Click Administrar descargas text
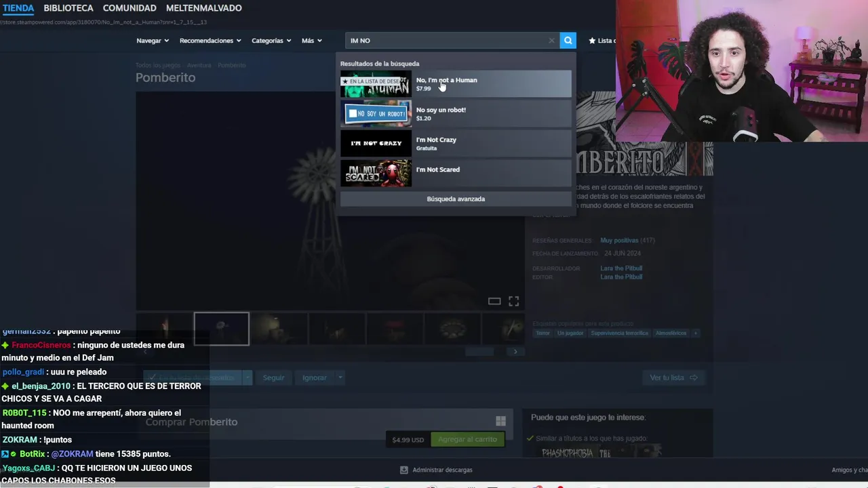 coord(442,470)
